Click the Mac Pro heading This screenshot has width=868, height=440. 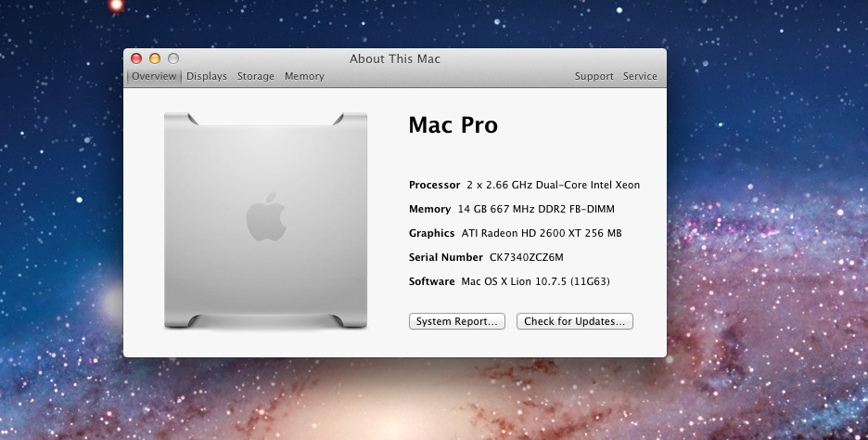click(x=453, y=124)
